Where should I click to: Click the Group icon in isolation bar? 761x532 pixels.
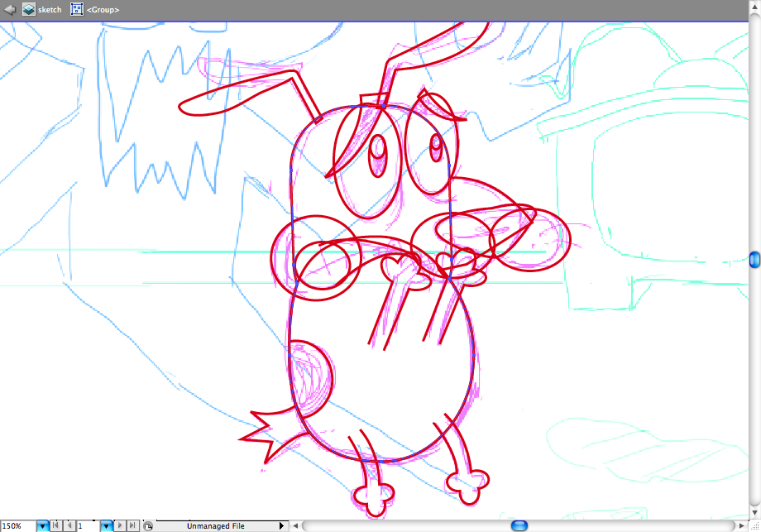coord(77,9)
